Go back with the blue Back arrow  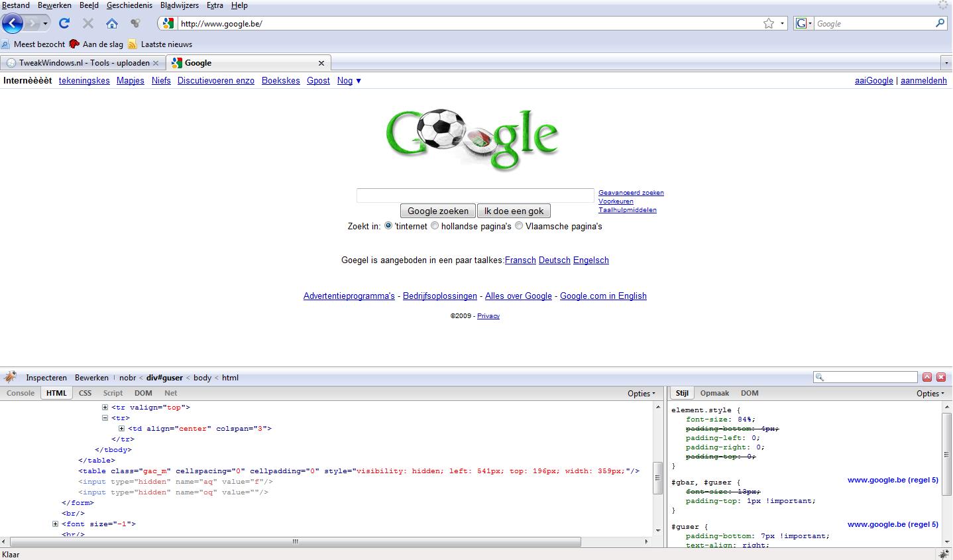13,23
